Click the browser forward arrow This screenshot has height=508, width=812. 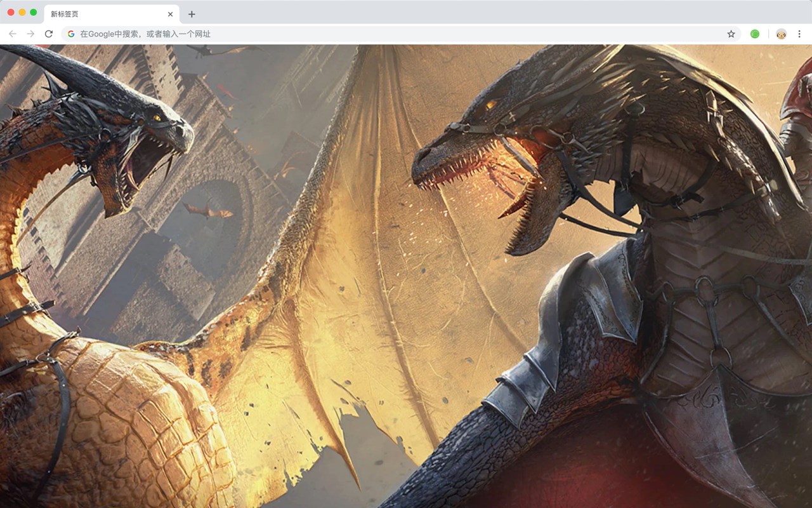click(30, 34)
